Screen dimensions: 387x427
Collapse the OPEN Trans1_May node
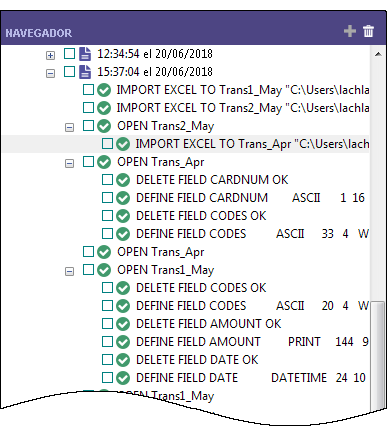pyautogui.click(x=69, y=271)
